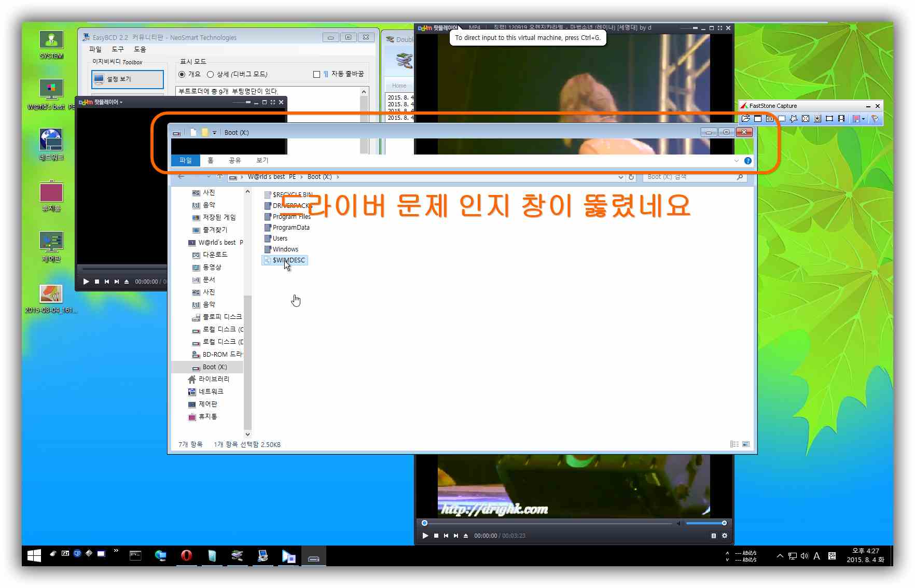
Task: Play in small PotPlayer window
Action: click(x=86, y=282)
